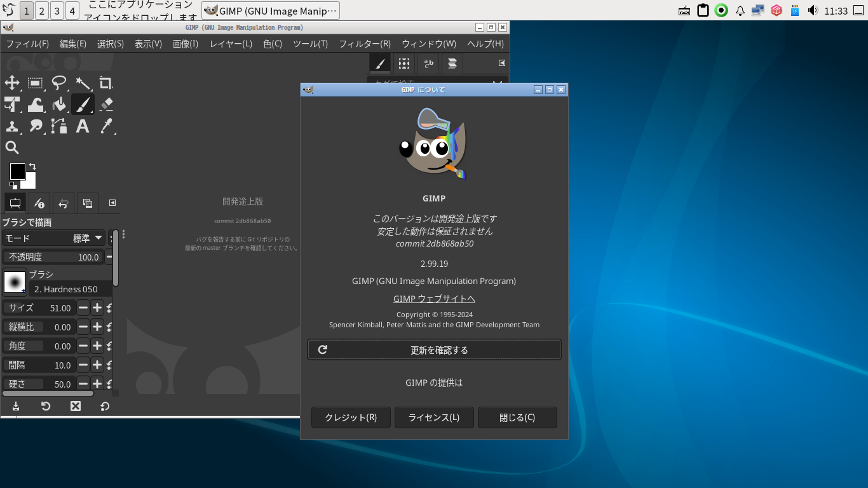The image size is (868, 488).
Task: Select the Warp Transform tool
Action: pyautogui.click(x=36, y=104)
